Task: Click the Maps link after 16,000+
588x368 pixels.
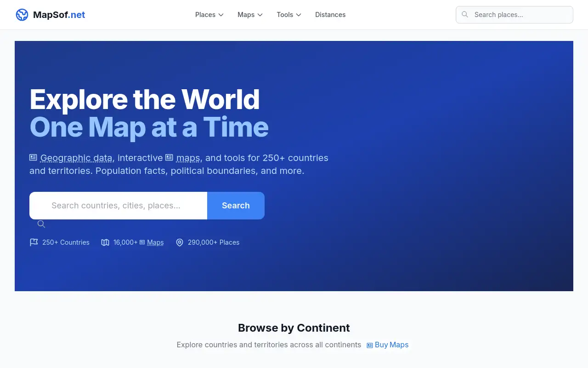Action: pyautogui.click(x=155, y=242)
